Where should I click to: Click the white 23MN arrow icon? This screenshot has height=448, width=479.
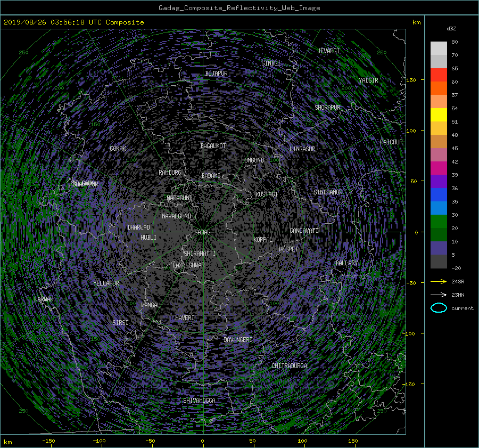[x=439, y=295]
